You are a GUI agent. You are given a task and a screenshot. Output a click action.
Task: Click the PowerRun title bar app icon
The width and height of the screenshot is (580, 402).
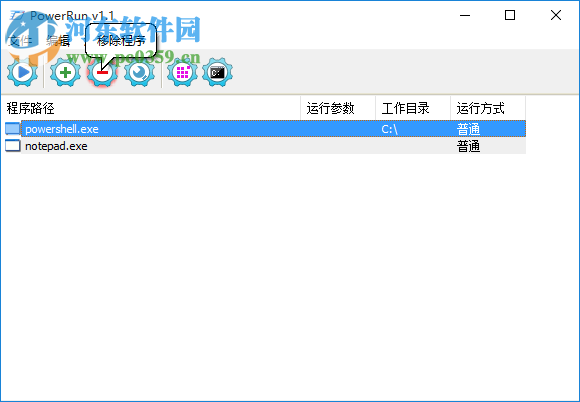(17, 16)
